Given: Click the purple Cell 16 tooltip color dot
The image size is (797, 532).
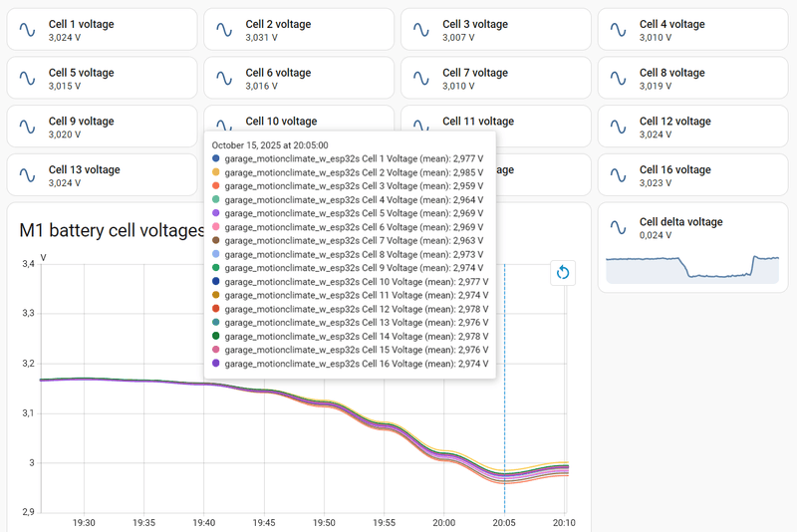Looking at the screenshot, I should (216, 364).
